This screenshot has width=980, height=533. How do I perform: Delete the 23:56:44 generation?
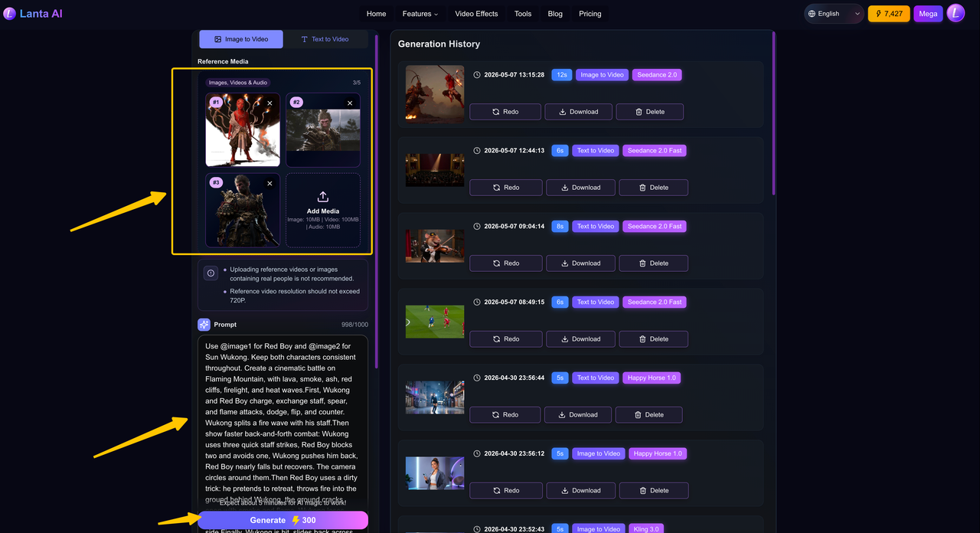click(x=649, y=415)
